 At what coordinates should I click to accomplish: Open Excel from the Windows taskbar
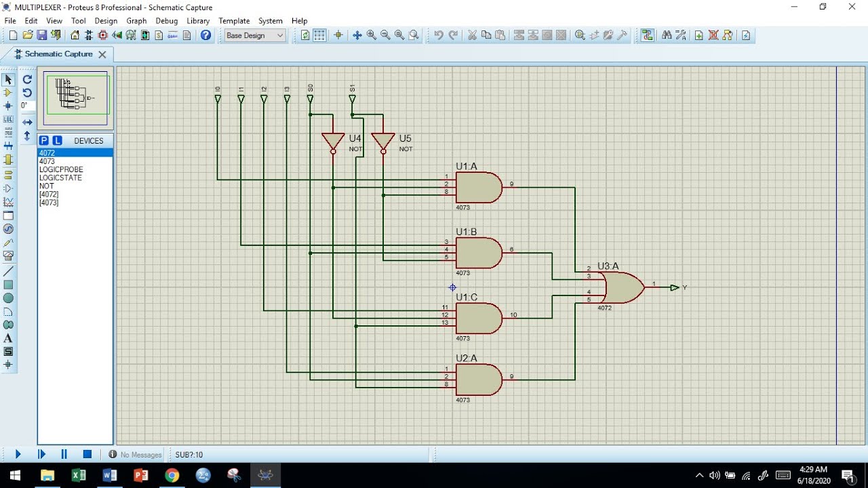[x=79, y=475]
